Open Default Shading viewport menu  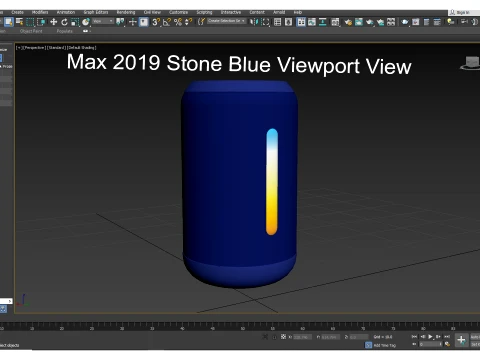coord(82,48)
